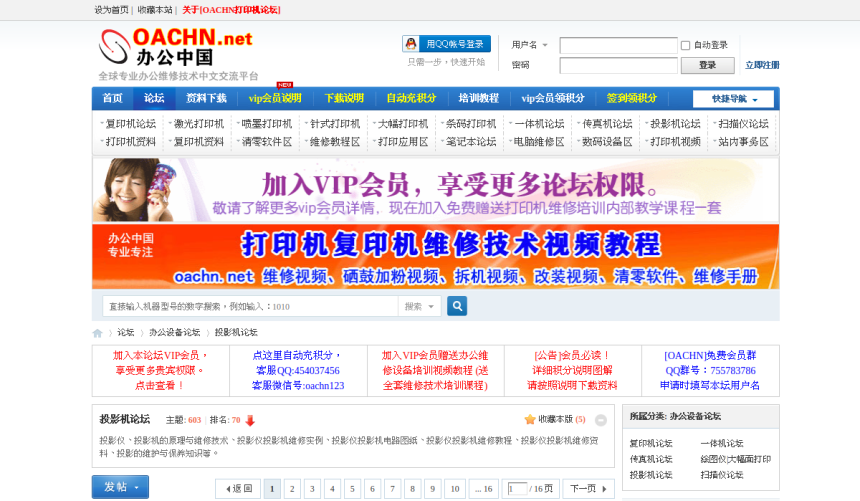Open the 清零软件区 sub-nav link
Screen dimensions: 860x501
click(x=267, y=142)
